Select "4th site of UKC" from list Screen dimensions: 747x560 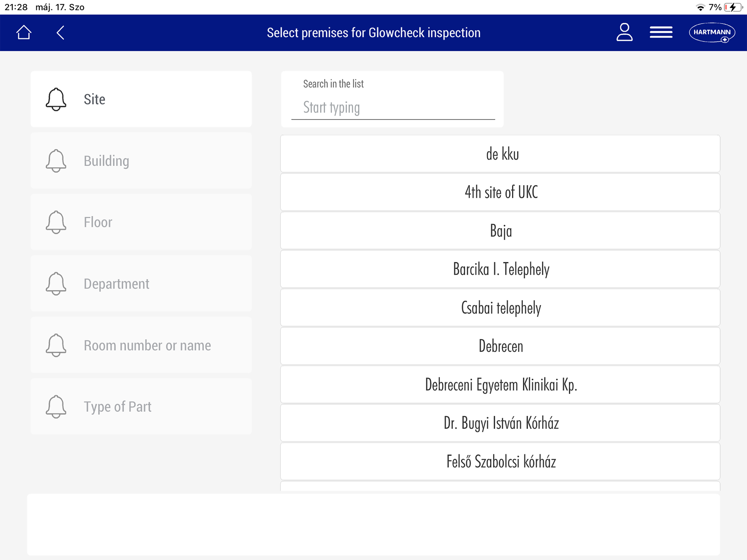pyautogui.click(x=500, y=192)
